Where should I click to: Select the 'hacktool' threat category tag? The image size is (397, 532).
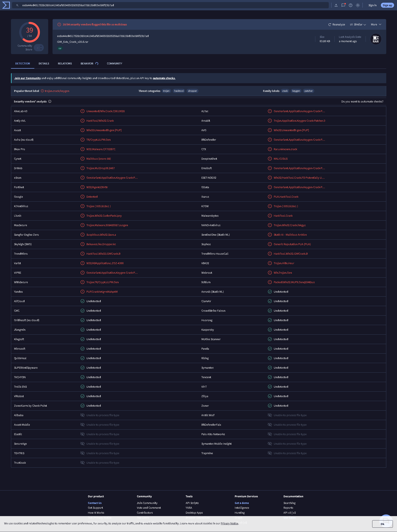(179, 91)
